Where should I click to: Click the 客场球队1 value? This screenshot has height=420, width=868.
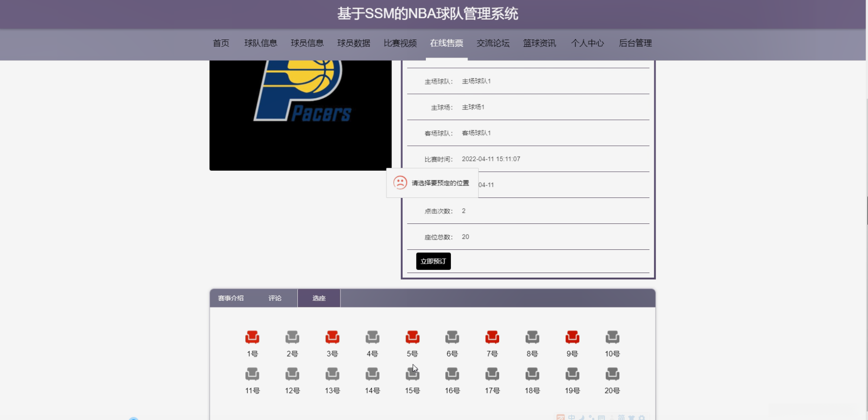[476, 133]
